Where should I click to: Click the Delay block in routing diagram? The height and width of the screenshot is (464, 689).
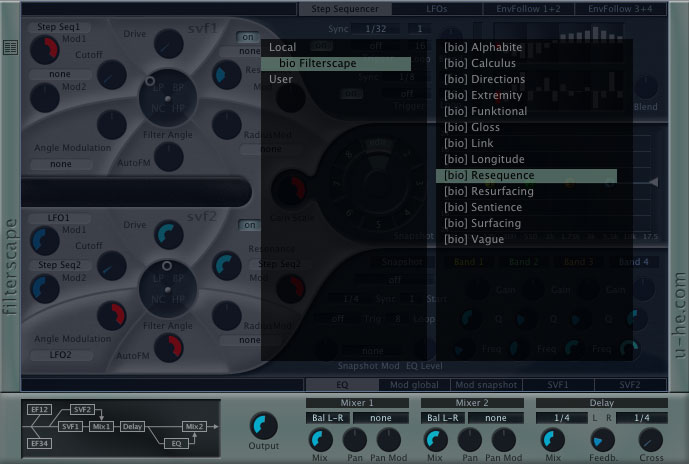click(x=132, y=426)
